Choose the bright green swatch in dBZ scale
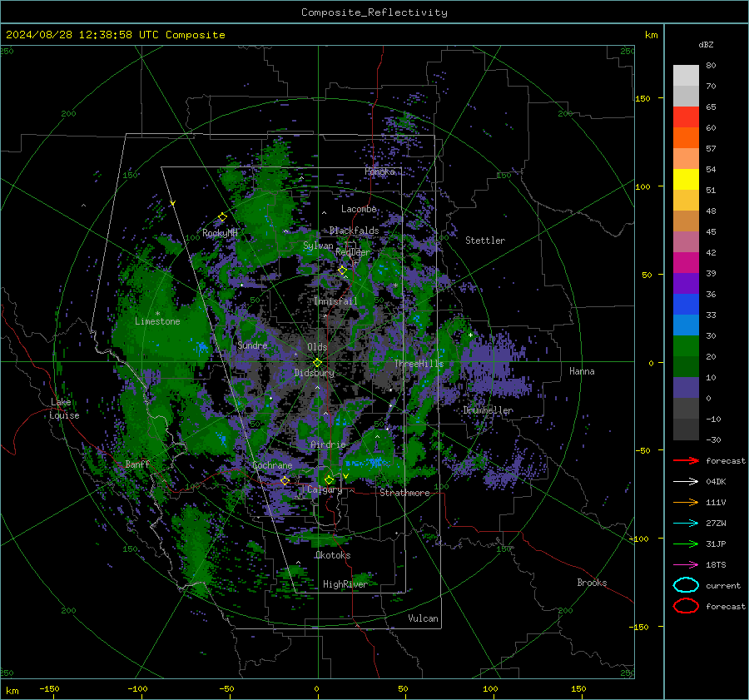This screenshot has height=700, width=749. pyautogui.click(x=686, y=345)
